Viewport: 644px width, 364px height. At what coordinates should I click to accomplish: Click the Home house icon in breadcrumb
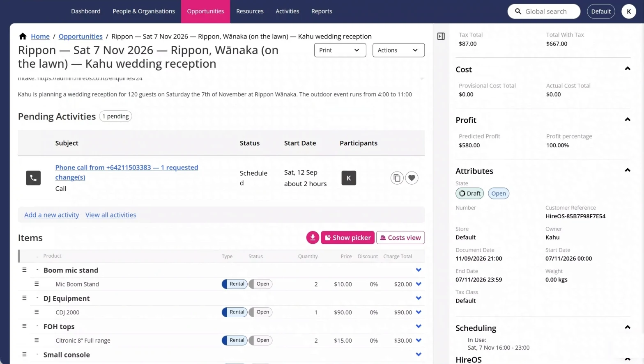tap(23, 36)
